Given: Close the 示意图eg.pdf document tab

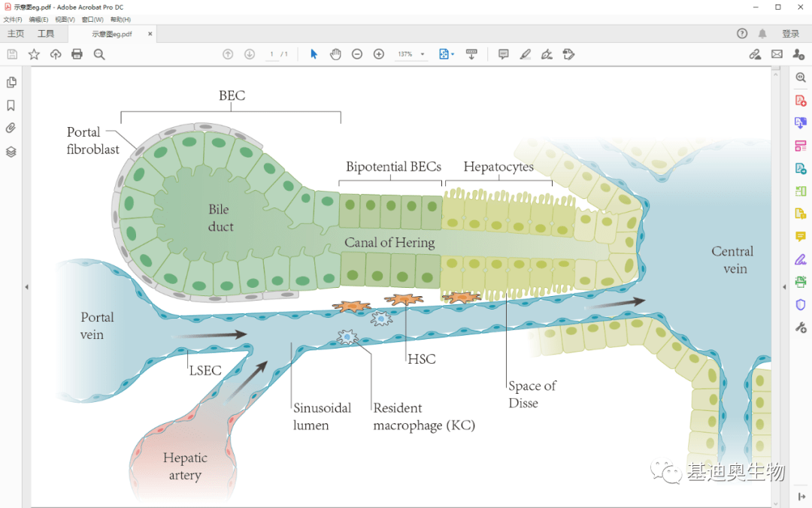Looking at the screenshot, I should [150, 34].
